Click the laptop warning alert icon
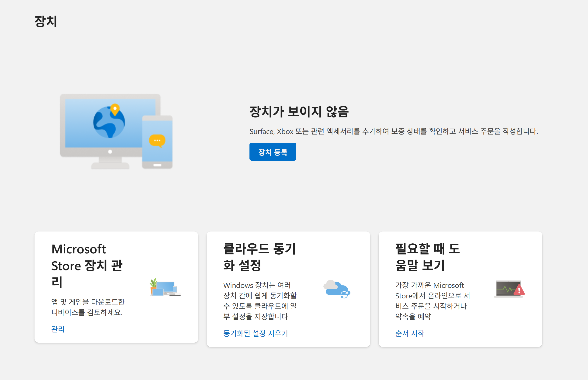Image resolution: width=588 pixels, height=380 pixels. [x=509, y=289]
